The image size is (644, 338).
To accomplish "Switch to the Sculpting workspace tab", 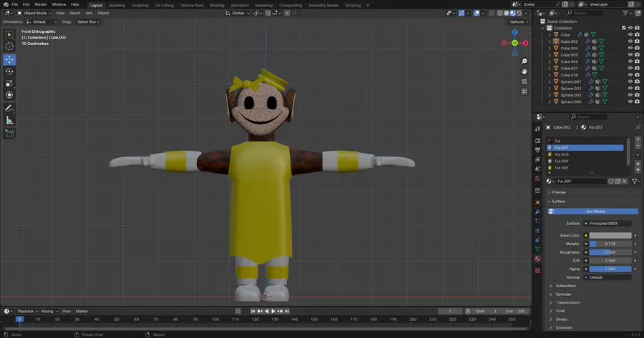I will click(x=140, y=5).
